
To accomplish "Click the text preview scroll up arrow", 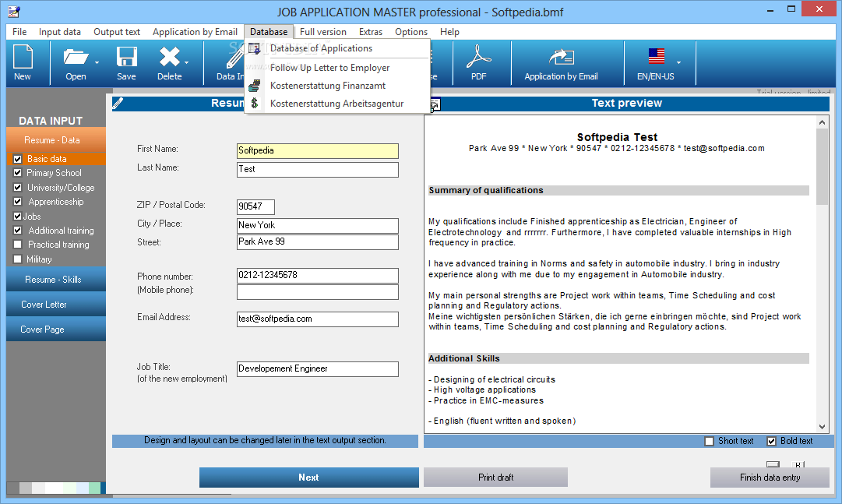I will [822, 122].
